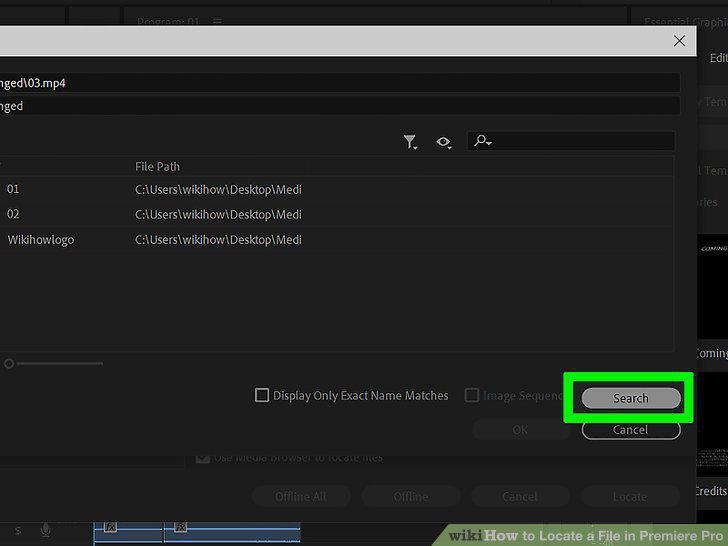
Task: Click the path field ending in 03.mp4
Action: [x=340, y=83]
